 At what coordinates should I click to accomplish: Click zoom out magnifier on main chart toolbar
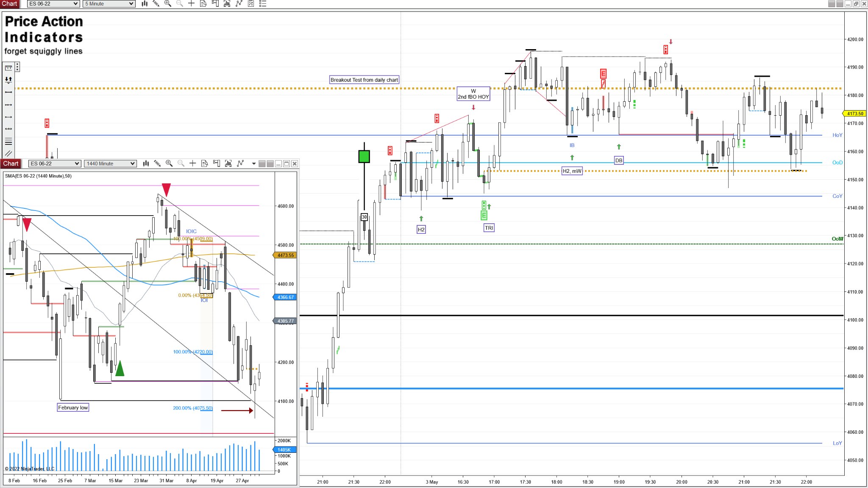[x=180, y=4]
